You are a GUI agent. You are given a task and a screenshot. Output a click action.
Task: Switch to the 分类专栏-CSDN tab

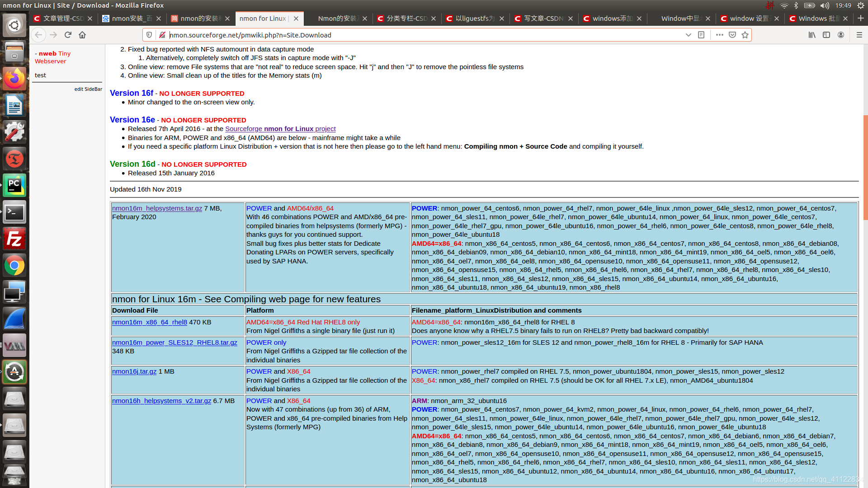tap(406, 19)
